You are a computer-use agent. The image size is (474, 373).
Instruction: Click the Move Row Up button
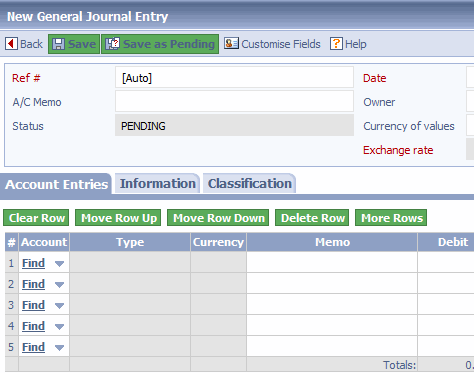click(x=118, y=218)
